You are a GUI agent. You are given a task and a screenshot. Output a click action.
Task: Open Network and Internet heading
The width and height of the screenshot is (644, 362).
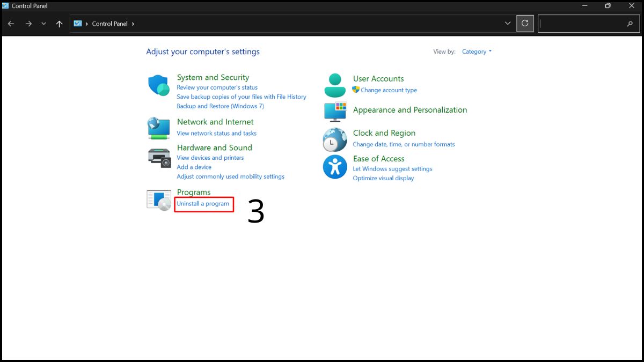tap(215, 122)
